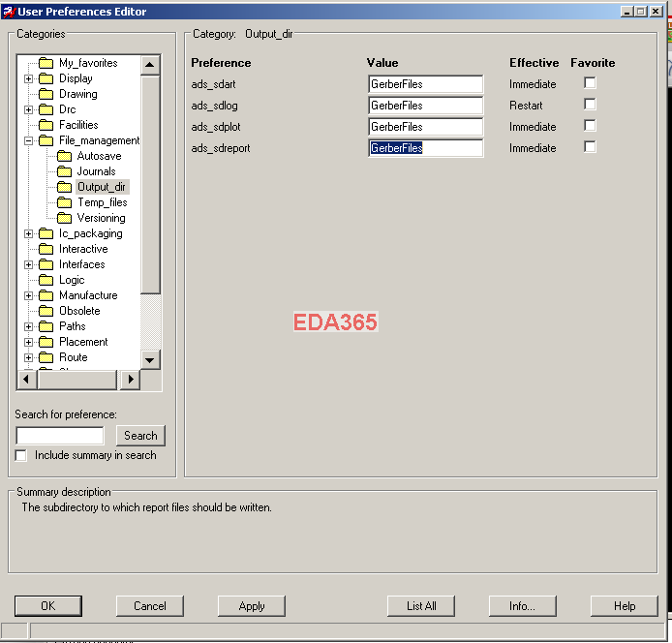Open Help for preferences
672x643 pixels.
625,606
